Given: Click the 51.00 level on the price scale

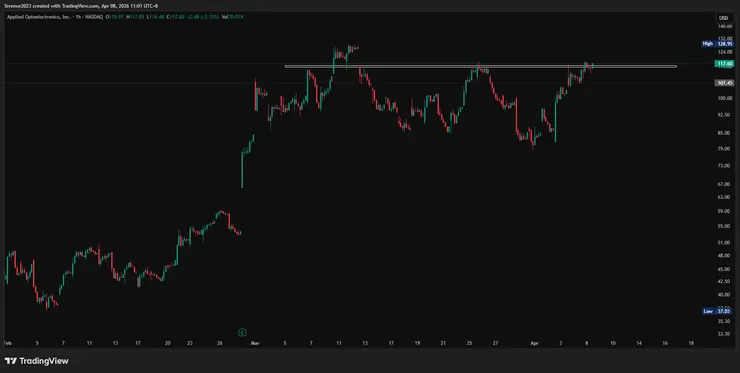Looking at the screenshot, I should pos(724,243).
